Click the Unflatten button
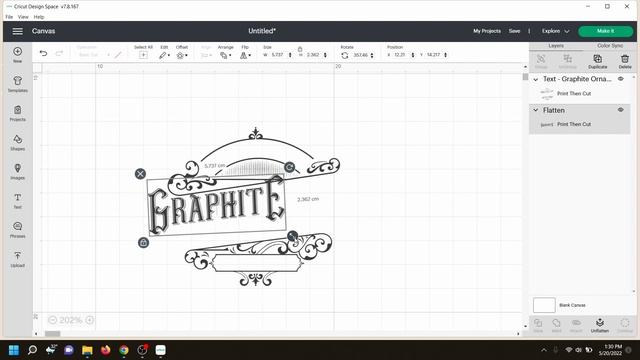 600,325
